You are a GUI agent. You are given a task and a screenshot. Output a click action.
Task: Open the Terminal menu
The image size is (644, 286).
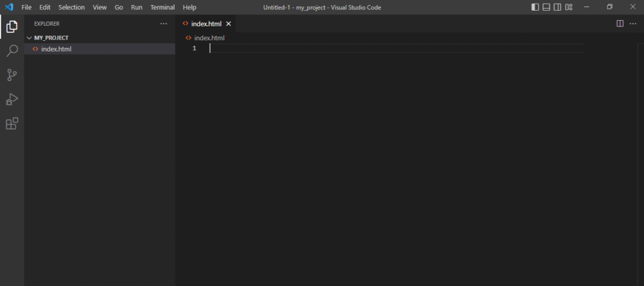[x=162, y=7]
